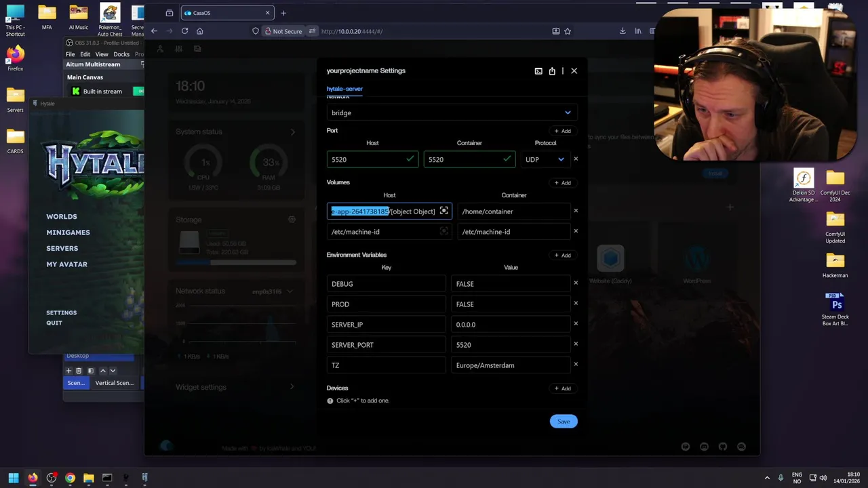The height and width of the screenshot is (488, 868).
Task: Remove the SERVER_IP environment variable
Action: point(576,324)
